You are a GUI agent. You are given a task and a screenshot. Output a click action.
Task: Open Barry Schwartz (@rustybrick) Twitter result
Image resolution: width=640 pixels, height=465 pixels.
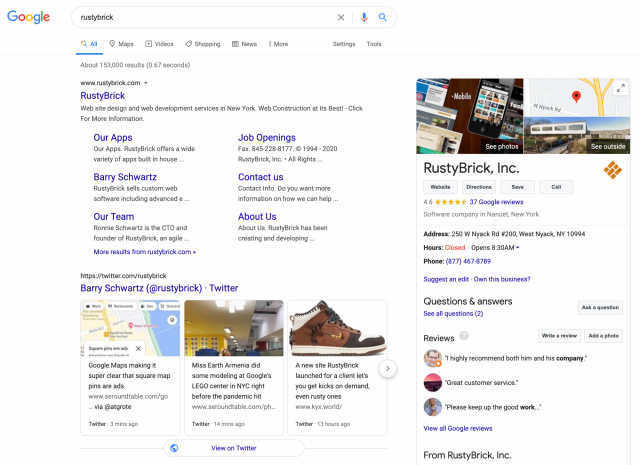(x=159, y=288)
